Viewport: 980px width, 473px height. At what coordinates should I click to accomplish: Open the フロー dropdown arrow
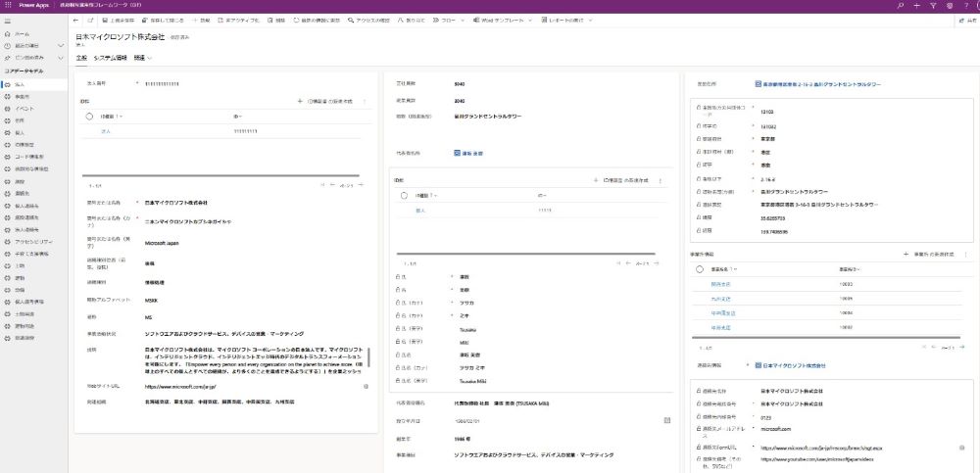(x=462, y=21)
